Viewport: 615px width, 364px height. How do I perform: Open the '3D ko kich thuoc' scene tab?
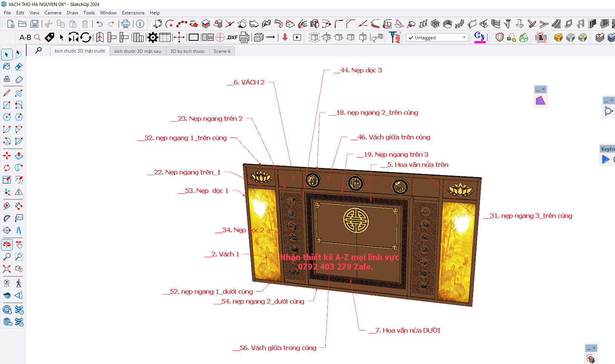(187, 51)
